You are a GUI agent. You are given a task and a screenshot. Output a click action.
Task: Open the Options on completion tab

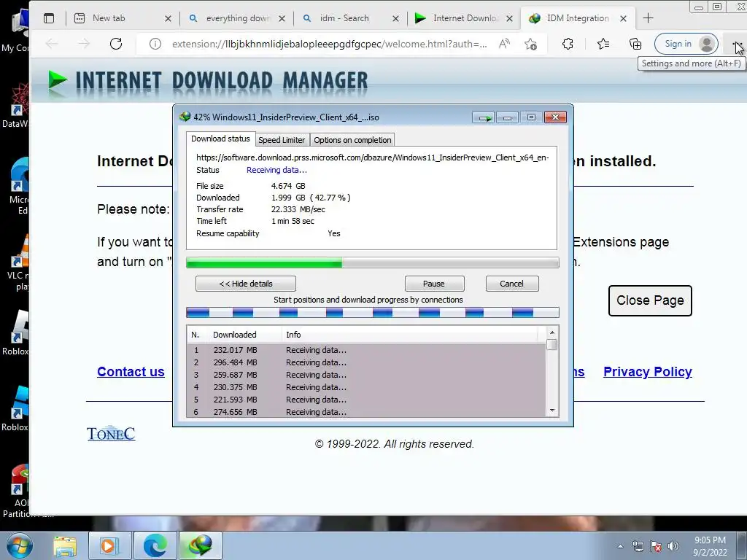pos(352,140)
